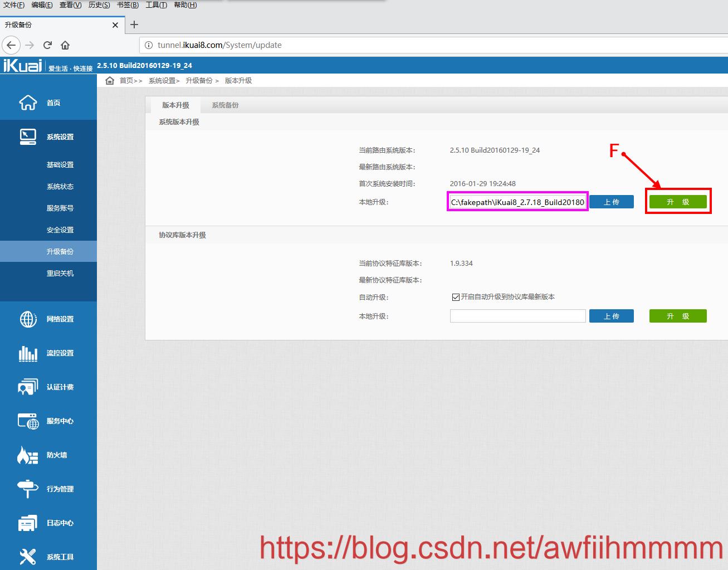
Task: Click 首页 breadcrumb link
Action: coord(126,81)
